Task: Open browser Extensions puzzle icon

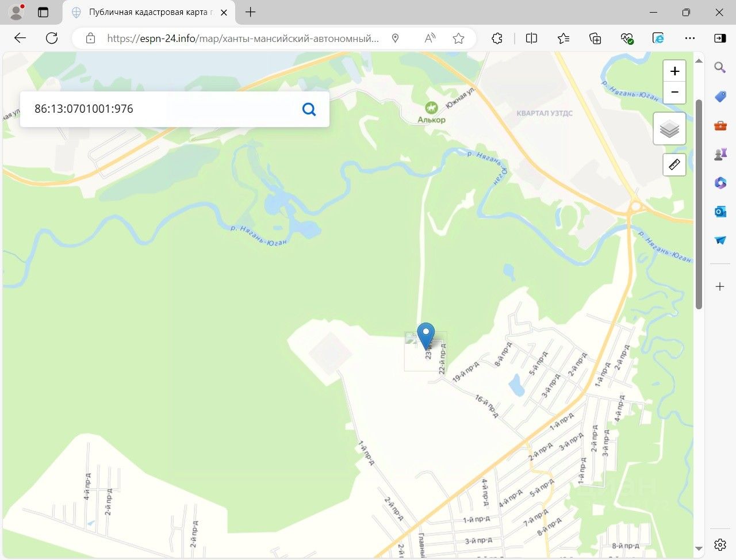Action: point(497,39)
